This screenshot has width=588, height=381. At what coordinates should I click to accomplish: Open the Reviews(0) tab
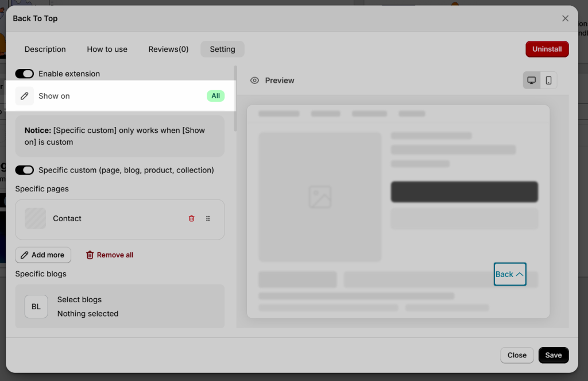168,49
